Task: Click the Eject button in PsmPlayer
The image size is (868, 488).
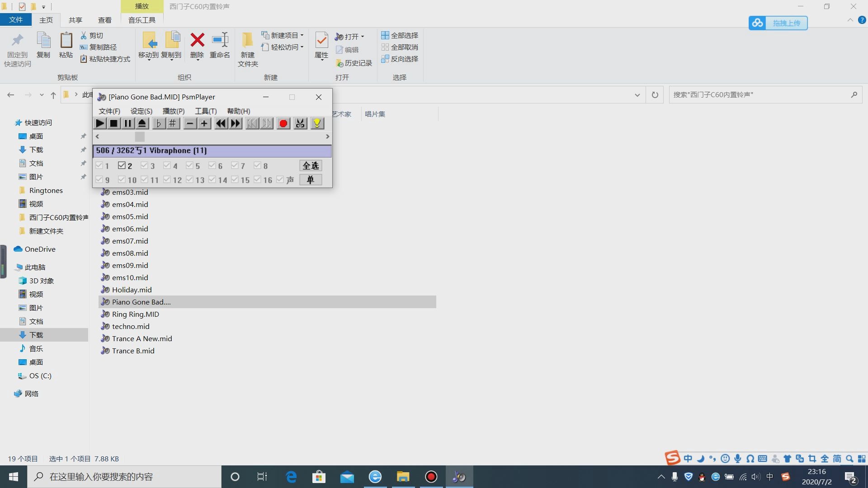Action: 142,123
